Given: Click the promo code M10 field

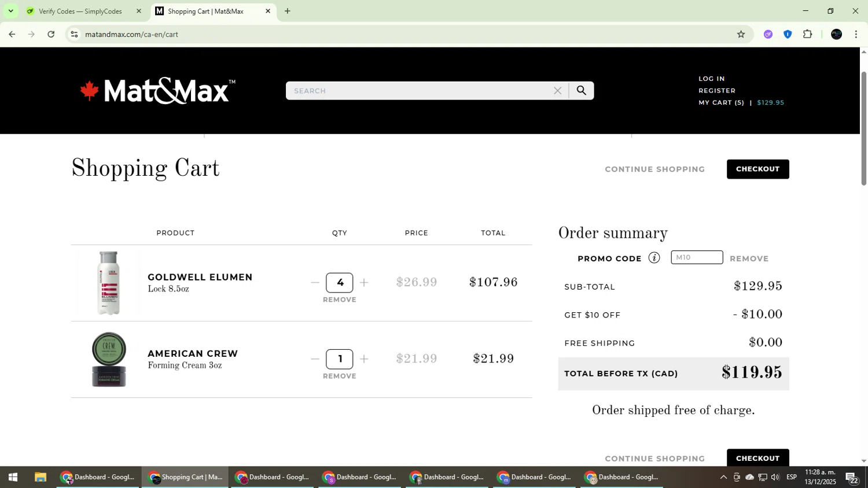Looking at the screenshot, I should pos(697,257).
